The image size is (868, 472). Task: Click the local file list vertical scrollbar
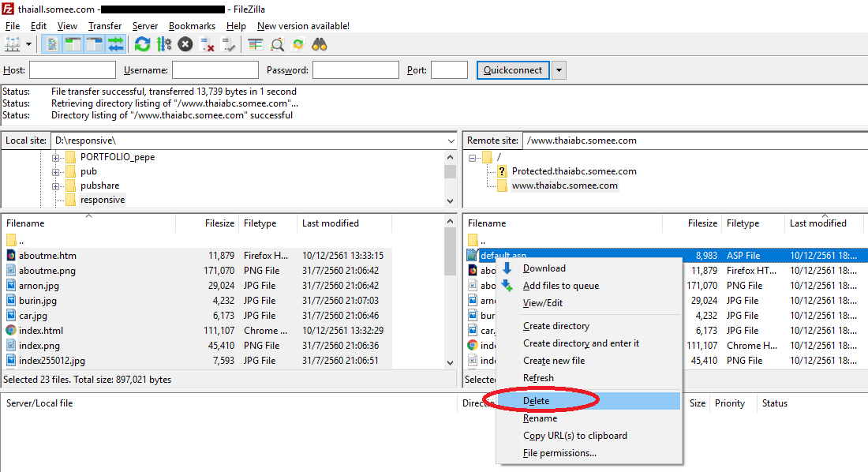[x=450, y=300]
